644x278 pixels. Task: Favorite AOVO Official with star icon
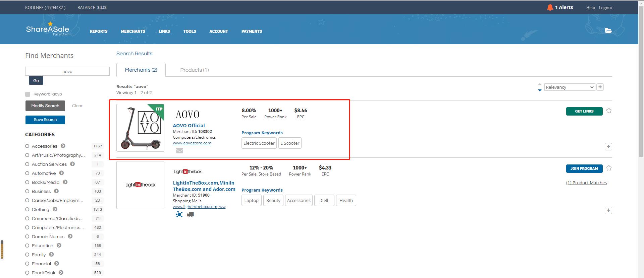coord(609,111)
